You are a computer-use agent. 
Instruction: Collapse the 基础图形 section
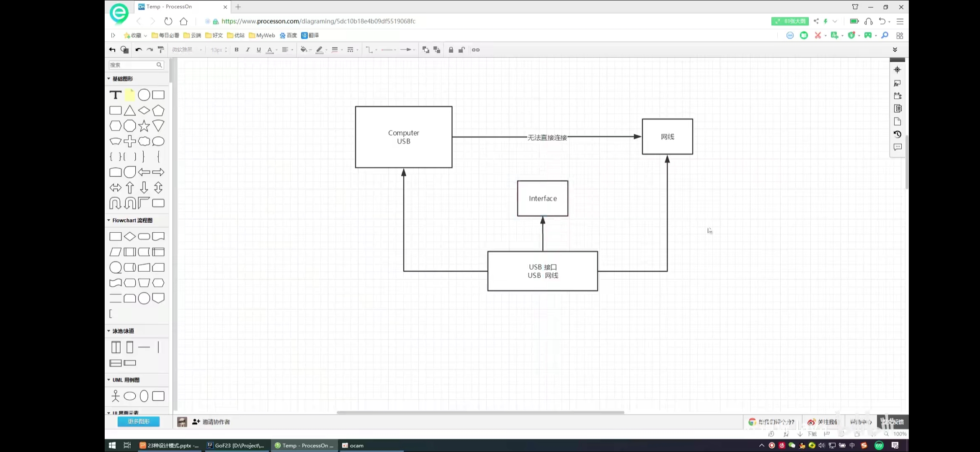(x=109, y=78)
